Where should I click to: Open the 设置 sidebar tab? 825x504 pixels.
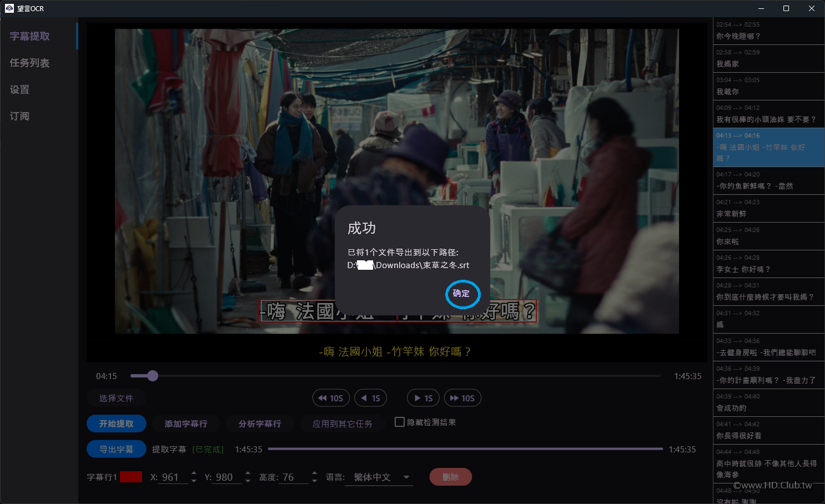coord(39,89)
